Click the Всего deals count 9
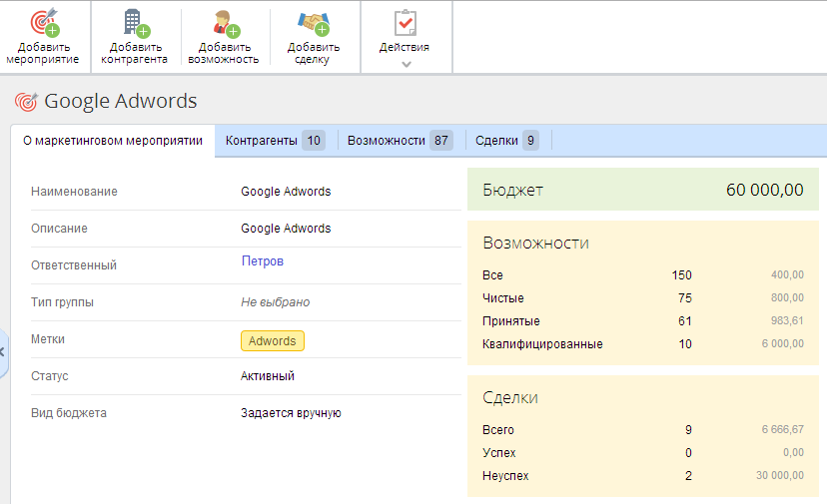827x504 pixels. [x=688, y=430]
